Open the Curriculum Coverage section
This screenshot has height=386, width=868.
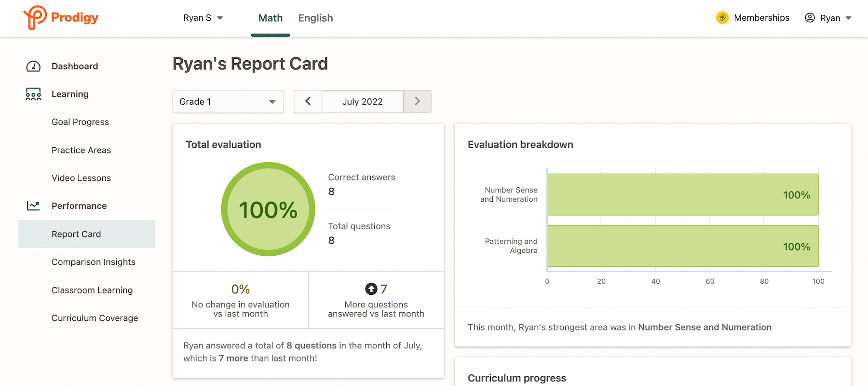click(95, 317)
